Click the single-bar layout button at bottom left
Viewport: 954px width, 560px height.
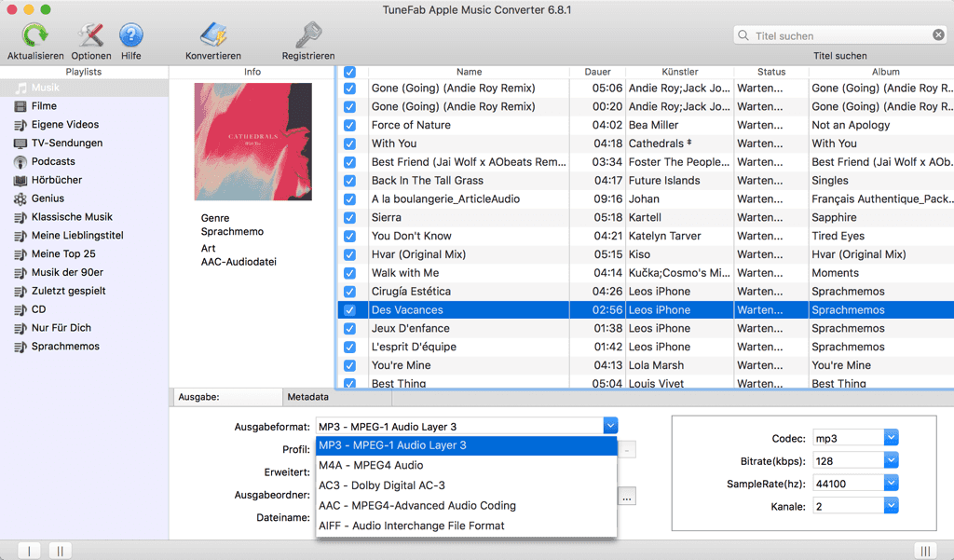[29, 551]
